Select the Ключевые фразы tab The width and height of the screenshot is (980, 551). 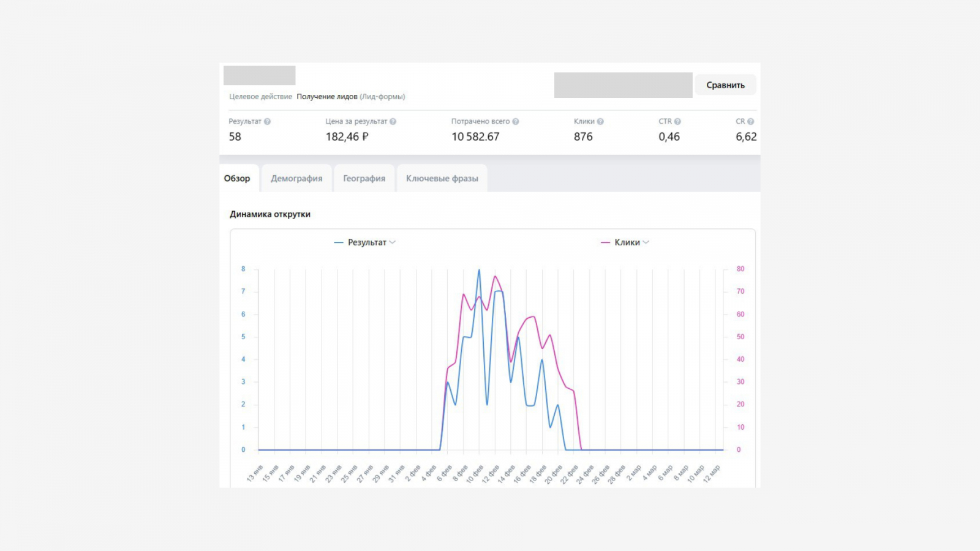pyautogui.click(x=442, y=179)
